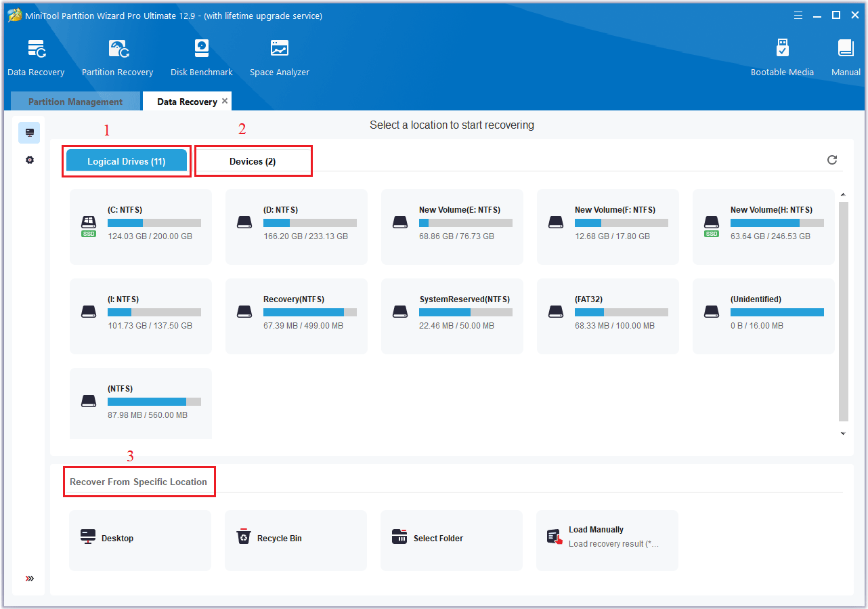
Task: Select the Data Recovery tab
Action: tap(187, 102)
